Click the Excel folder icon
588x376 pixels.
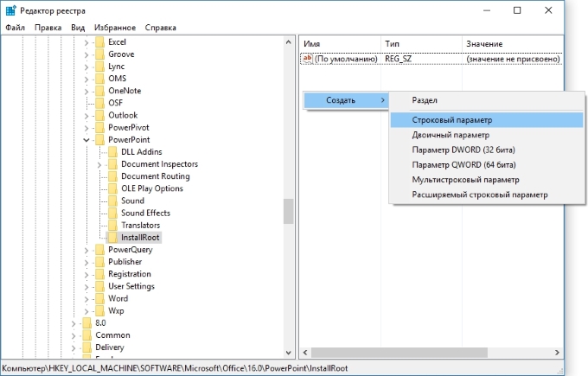(x=99, y=42)
